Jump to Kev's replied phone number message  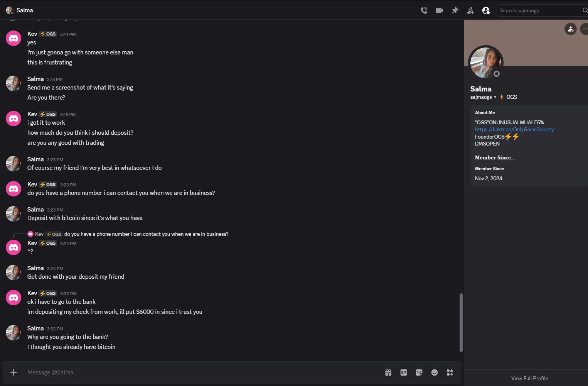pyautogui.click(x=146, y=234)
